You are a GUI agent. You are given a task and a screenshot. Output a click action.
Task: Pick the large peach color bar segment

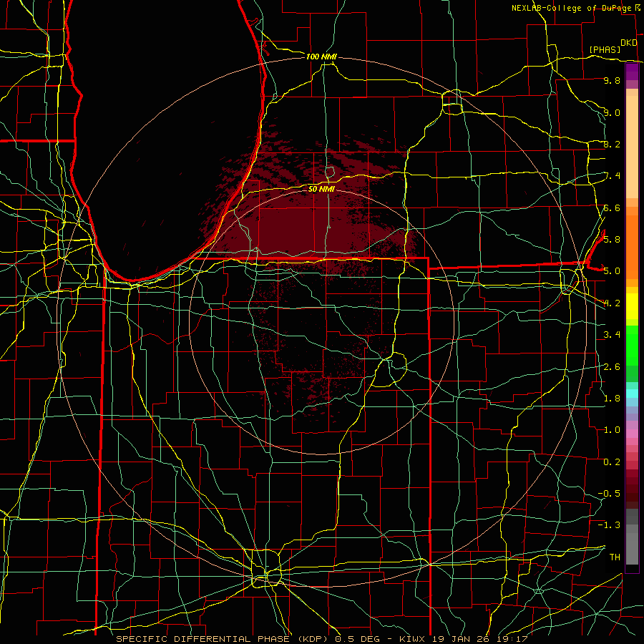632,147
